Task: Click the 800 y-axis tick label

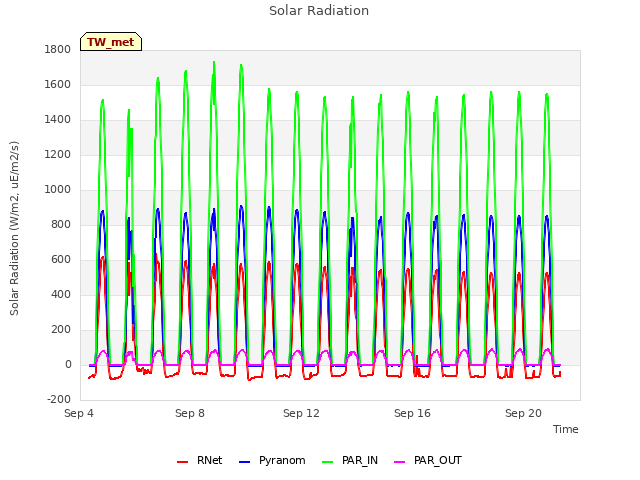Action: 61,224
